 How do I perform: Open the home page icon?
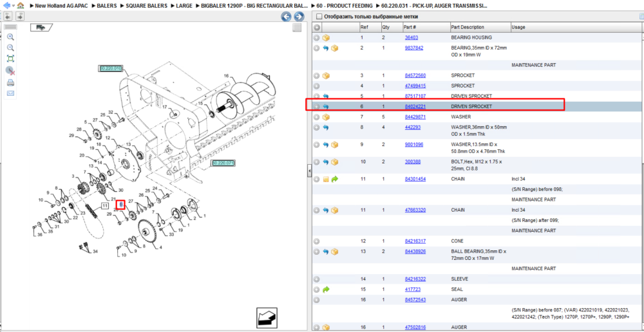21,6
